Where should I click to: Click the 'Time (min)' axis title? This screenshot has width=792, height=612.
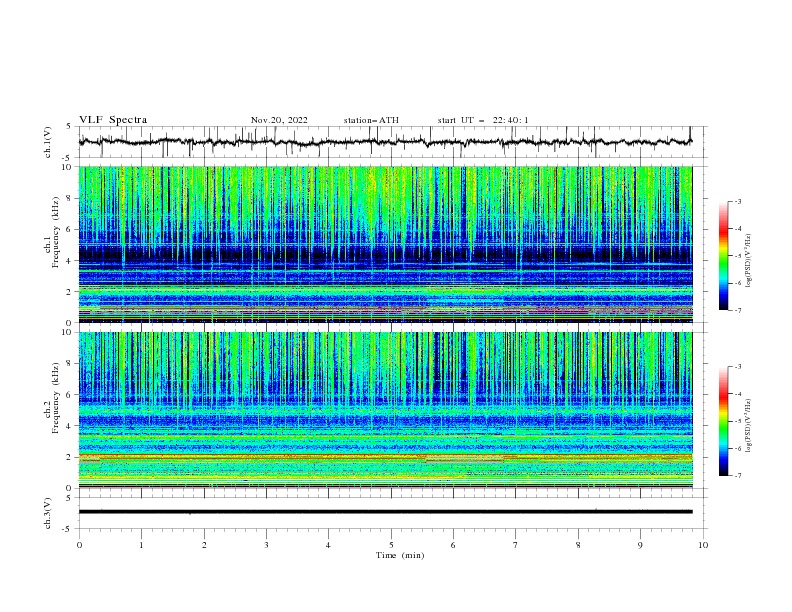coord(400,555)
